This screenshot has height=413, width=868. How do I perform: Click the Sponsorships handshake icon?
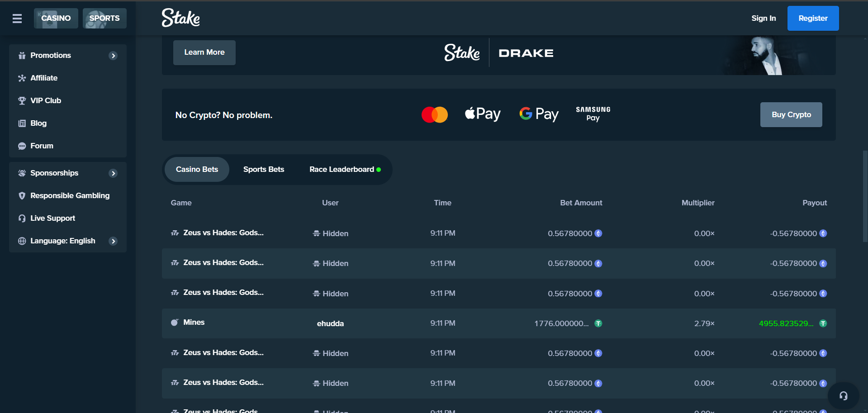(x=22, y=173)
